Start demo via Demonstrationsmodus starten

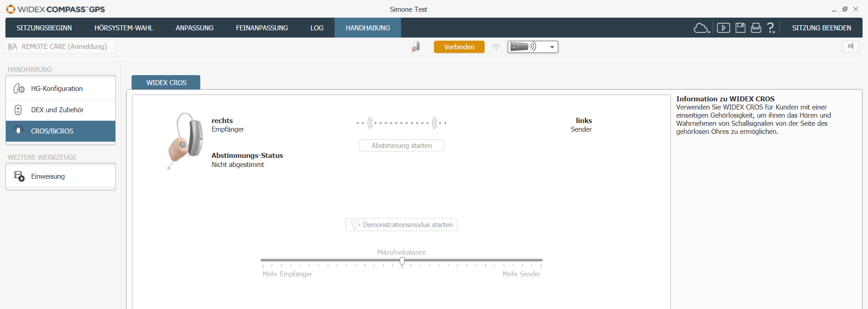coord(401,225)
